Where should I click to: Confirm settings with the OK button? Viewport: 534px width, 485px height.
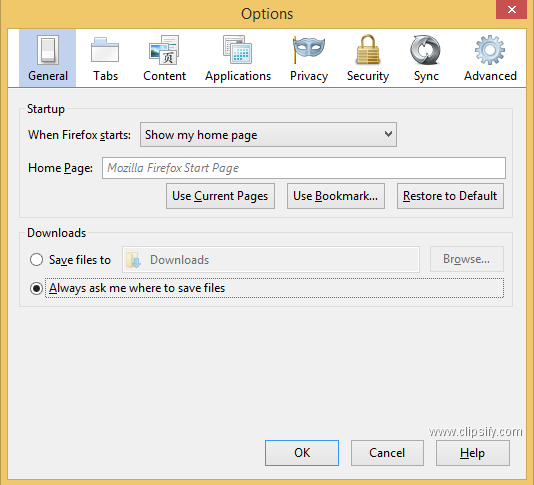coord(302,453)
